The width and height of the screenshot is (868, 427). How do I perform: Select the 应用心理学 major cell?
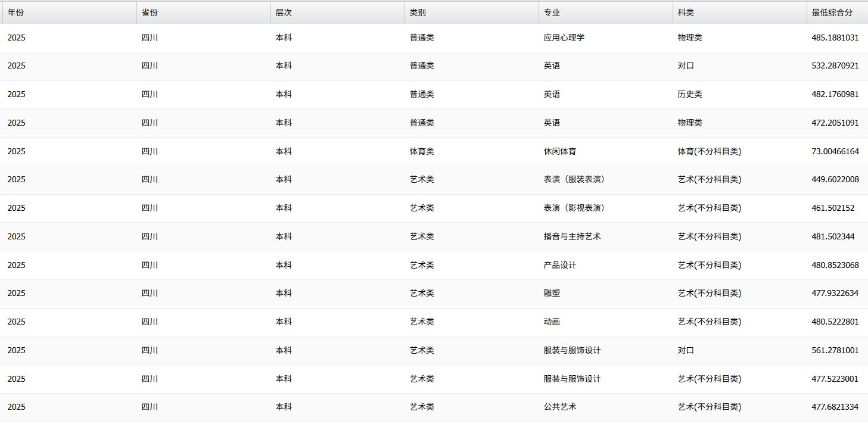coord(564,38)
